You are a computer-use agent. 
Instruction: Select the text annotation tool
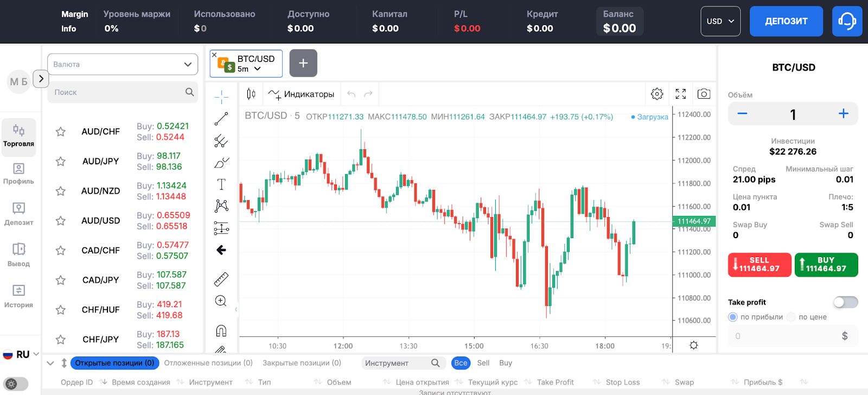pos(221,184)
